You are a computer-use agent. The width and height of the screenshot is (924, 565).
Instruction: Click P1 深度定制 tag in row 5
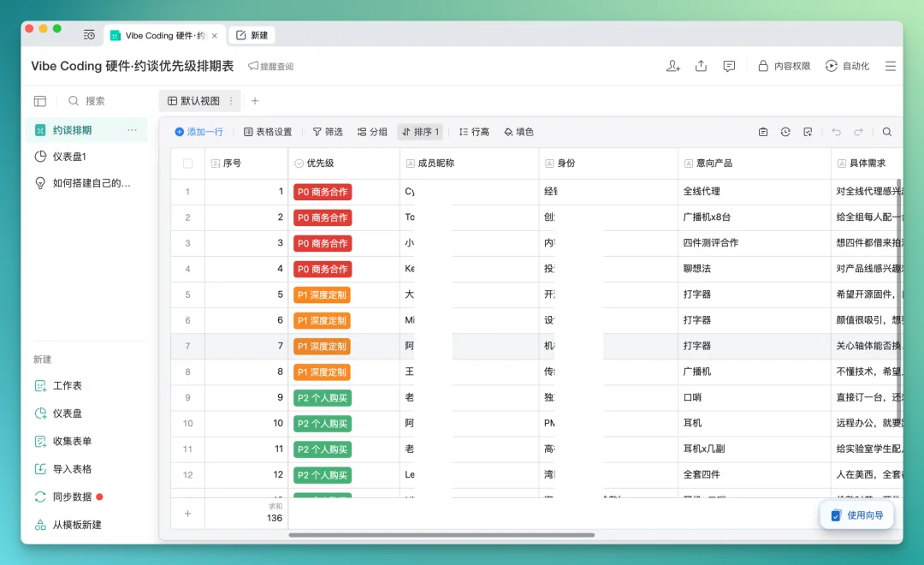click(x=323, y=294)
